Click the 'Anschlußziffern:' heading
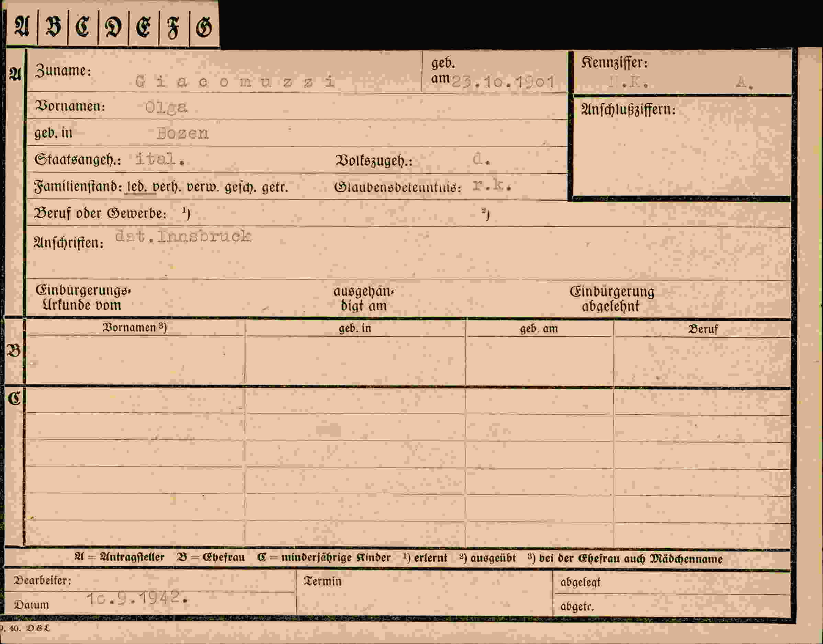The height and width of the screenshot is (644, 823). (x=628, y=110)
